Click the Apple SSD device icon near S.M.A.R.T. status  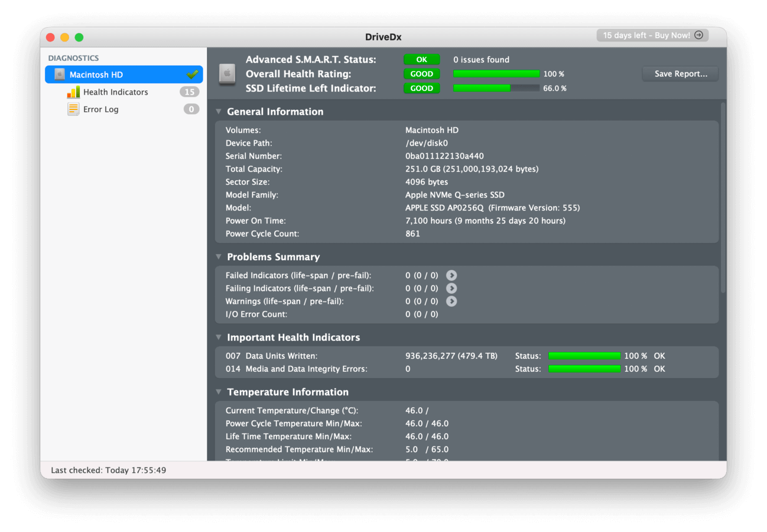[x=227, y=73]
